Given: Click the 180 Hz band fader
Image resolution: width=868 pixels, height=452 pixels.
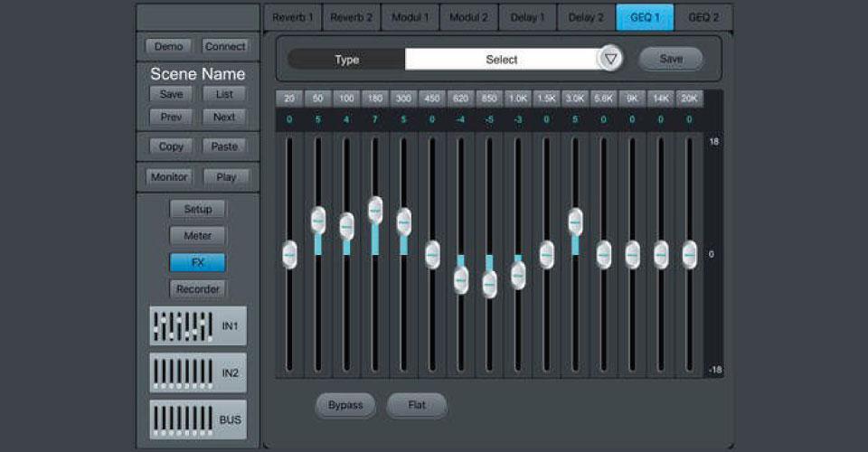Looking at the screenshot, I should tap(375, 211).
